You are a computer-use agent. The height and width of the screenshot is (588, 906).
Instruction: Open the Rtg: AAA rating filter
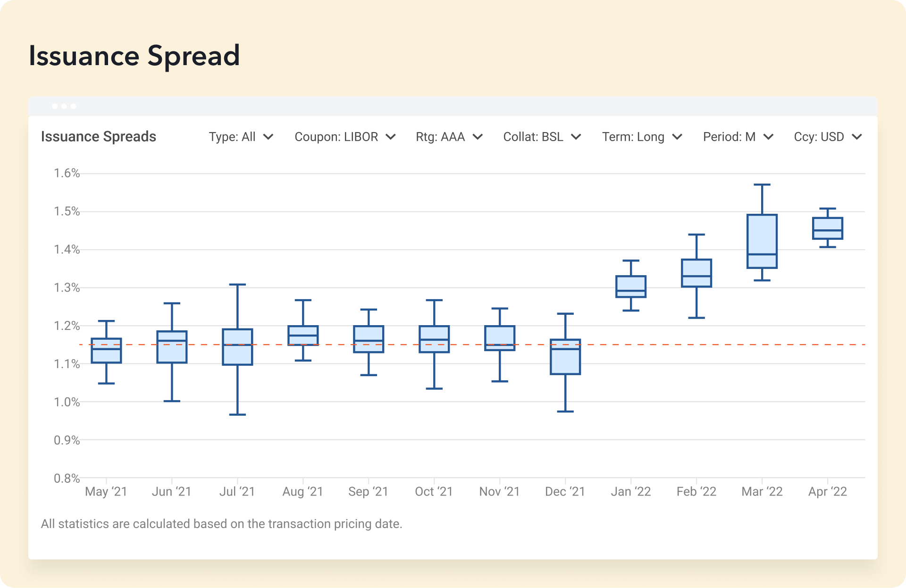point(449,137)
